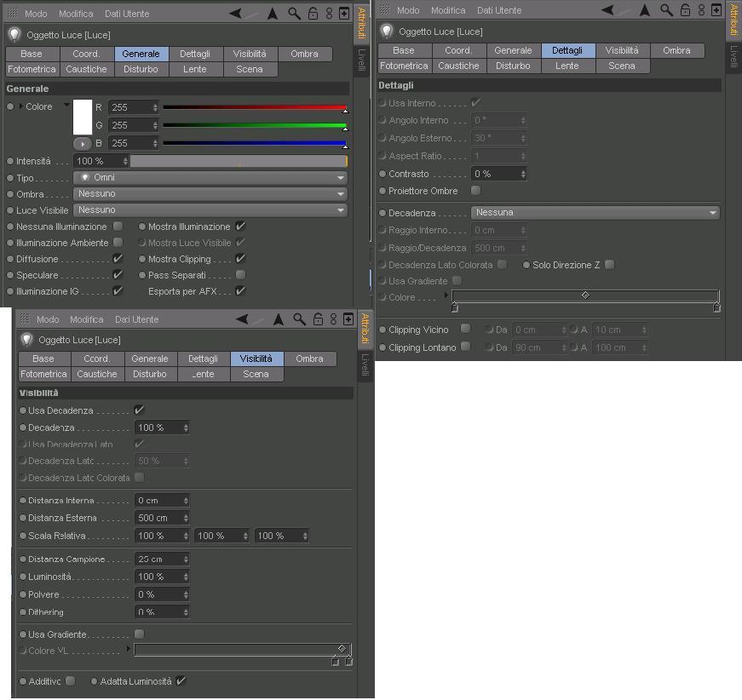This screenshot has width=742, height=700.
Task: Click Caustiche tab button in Generale panel
Action: click(x=86, y=69)
